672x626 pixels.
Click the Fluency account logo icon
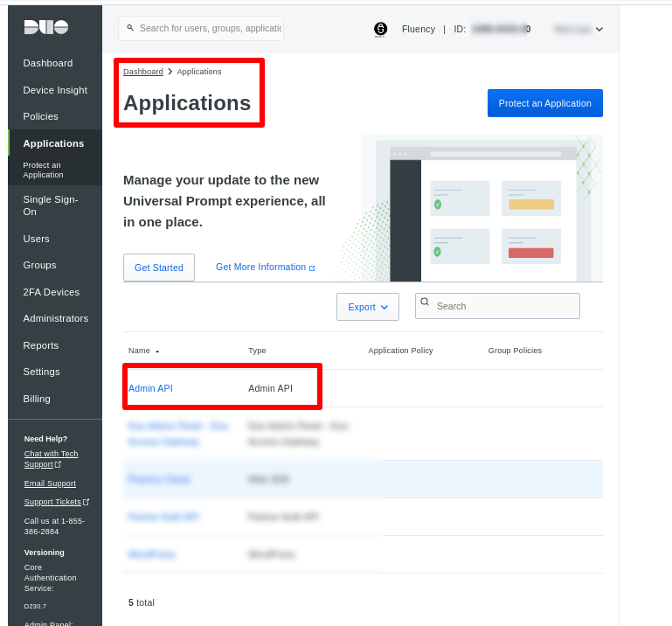pos(381,29)
